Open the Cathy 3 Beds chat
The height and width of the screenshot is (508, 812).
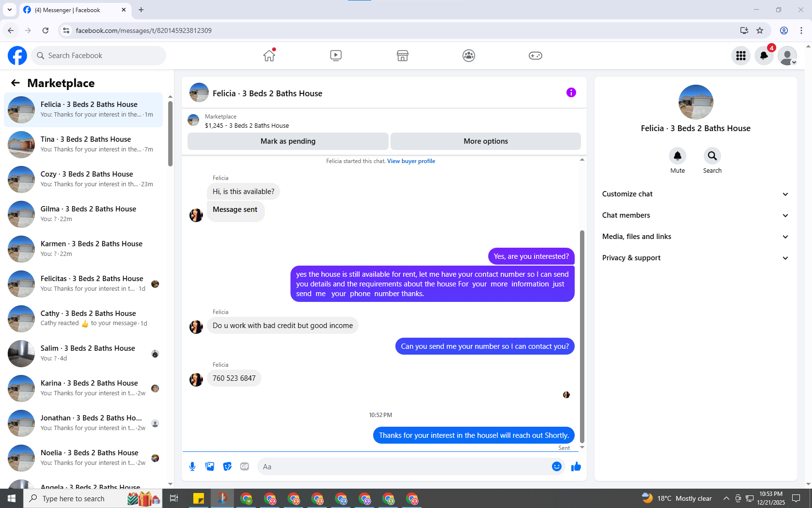click(83, 319)
